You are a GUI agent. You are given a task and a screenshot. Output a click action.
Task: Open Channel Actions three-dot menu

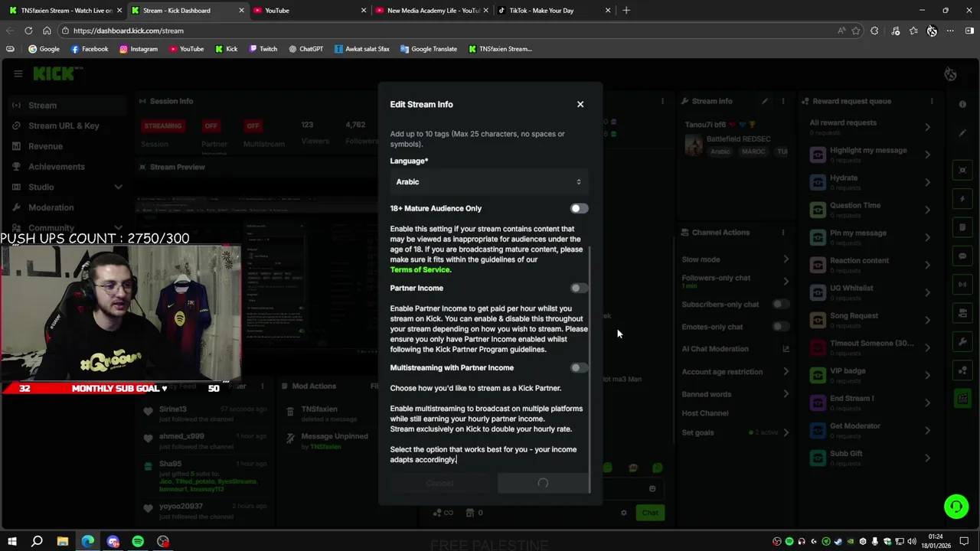(782, 233)
